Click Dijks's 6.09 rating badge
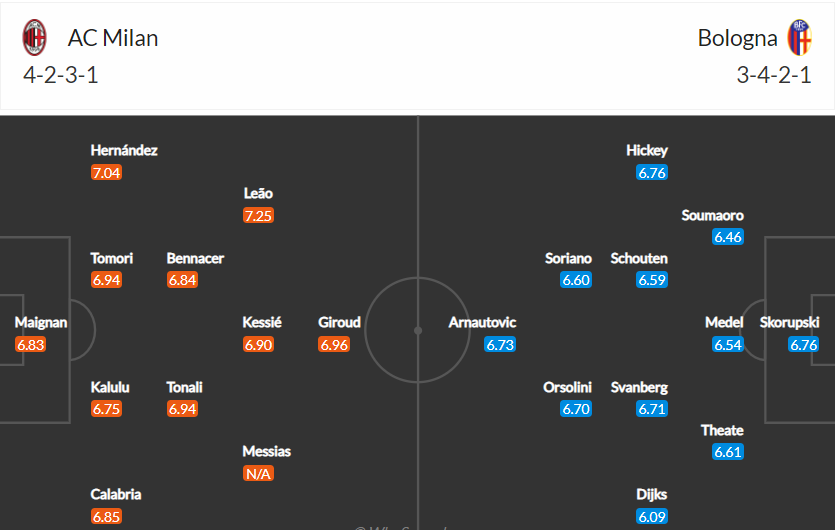The height and width of the screenshot is (530, 836). click(652, 516)
